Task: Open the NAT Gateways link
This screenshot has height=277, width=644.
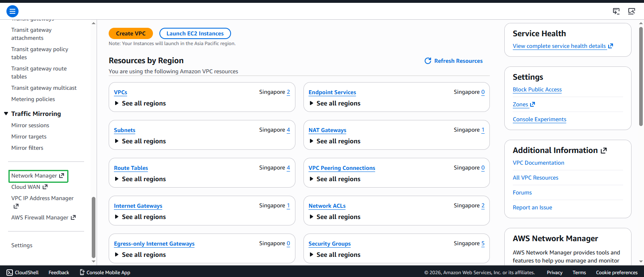Action: (x=327, y=130)
